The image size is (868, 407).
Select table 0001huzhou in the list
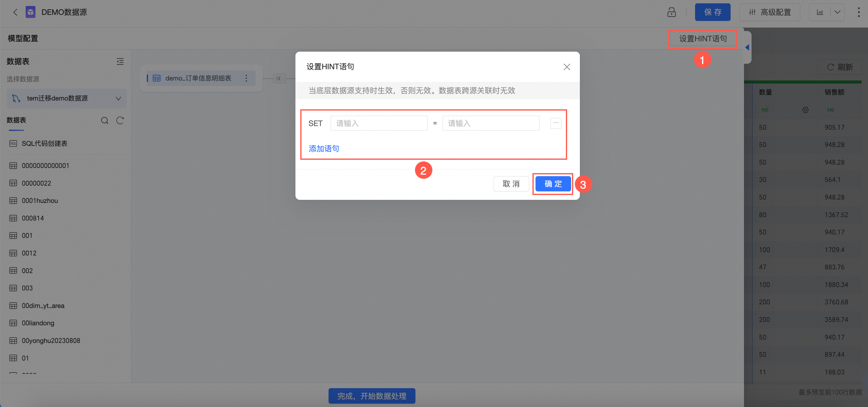click(40, 201)
